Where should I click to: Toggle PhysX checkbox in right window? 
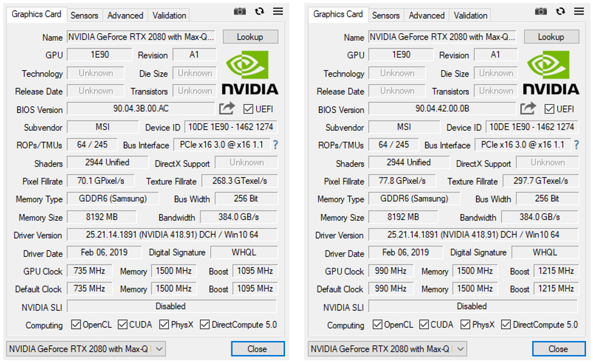[x=466, y=324]
